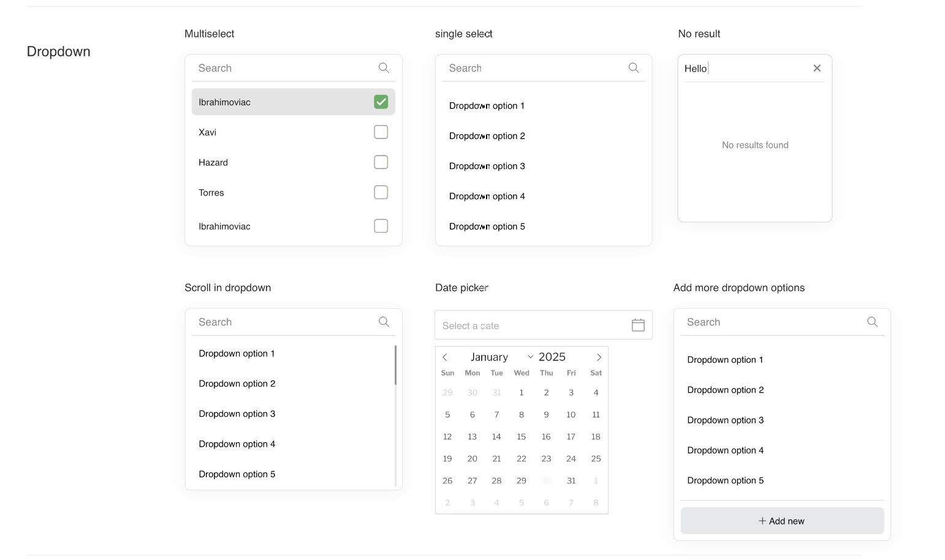Enable the Torres checkbox

point(381,192)
